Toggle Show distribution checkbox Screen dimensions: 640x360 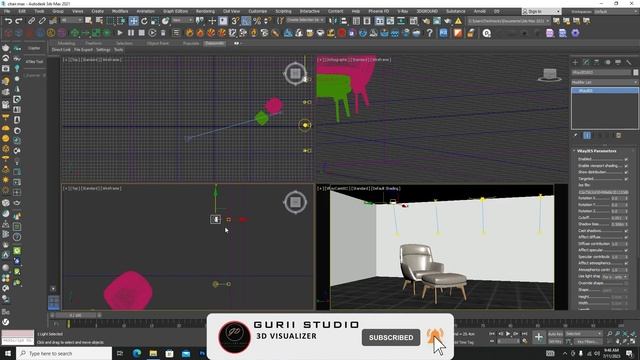(x=626, y=172)
